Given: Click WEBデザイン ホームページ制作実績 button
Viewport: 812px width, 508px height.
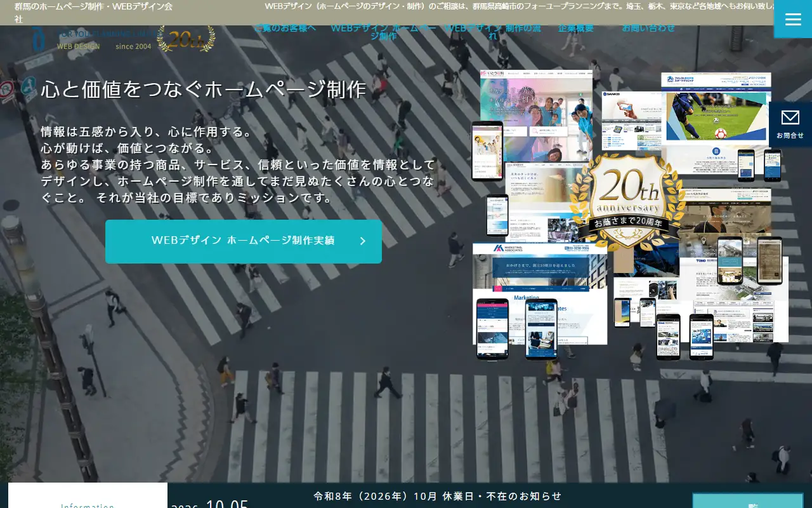Looking at the screenshot, I should click(x=244, y=241).
